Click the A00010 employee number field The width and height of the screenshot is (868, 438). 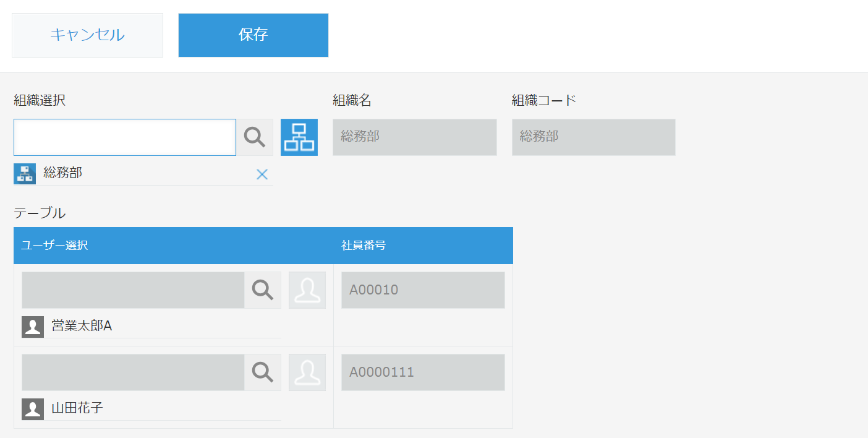point(423,290)
